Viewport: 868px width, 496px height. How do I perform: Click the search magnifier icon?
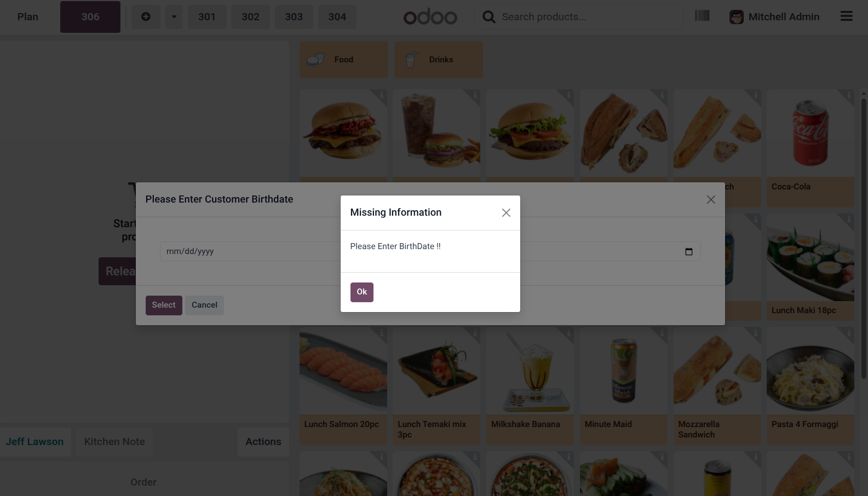(488, 17)
